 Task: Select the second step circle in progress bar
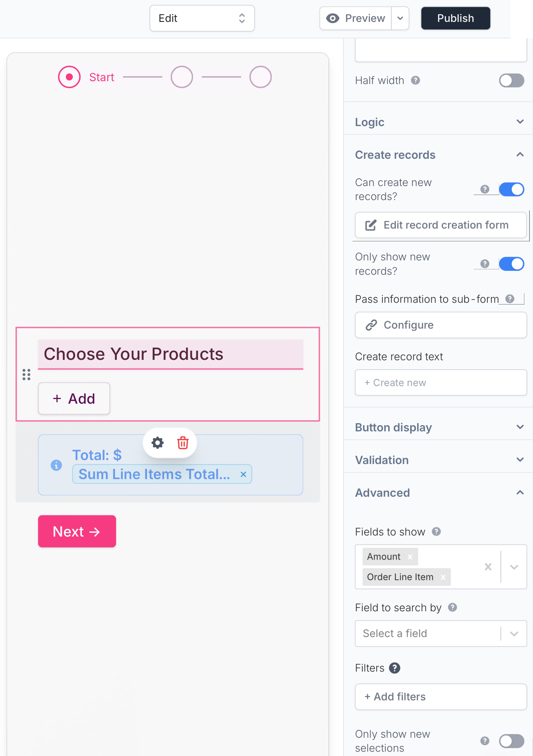coord(182,77)
